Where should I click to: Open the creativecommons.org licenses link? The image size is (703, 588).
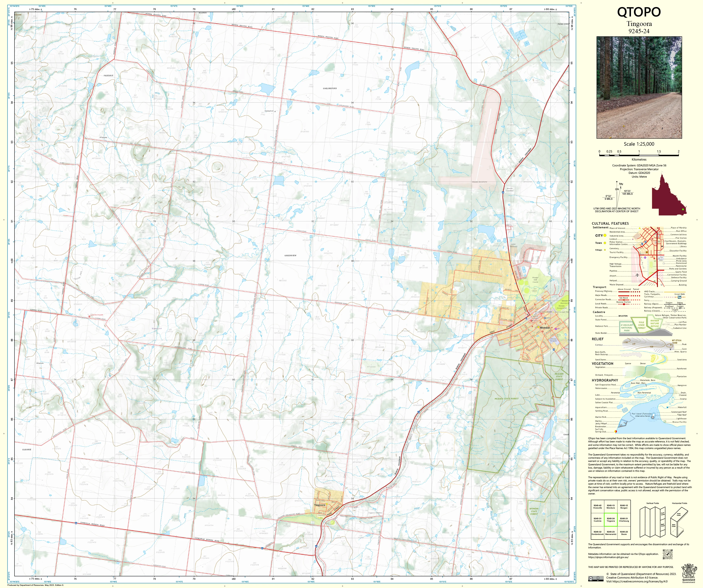pyautogui.click(x=640, y=581)
